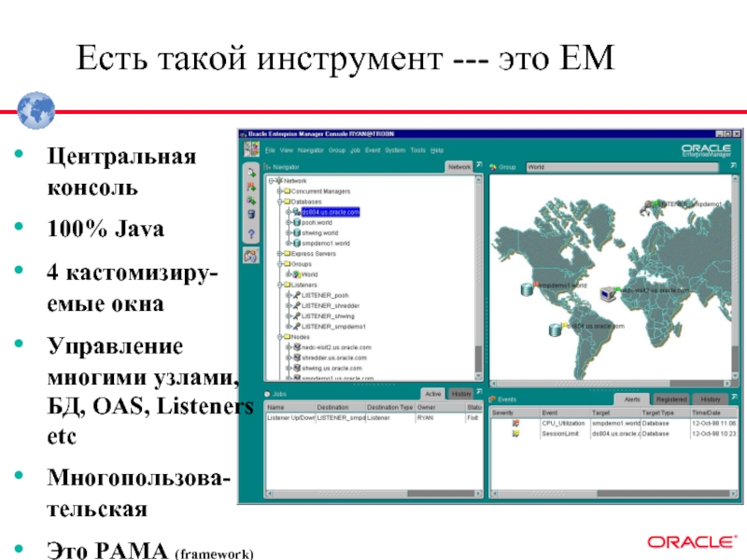Image resolution: width=747 pixels, height=560 pixels.
Task: Select smpdemo1.world in the tree
Action: (x=326, y=244)
